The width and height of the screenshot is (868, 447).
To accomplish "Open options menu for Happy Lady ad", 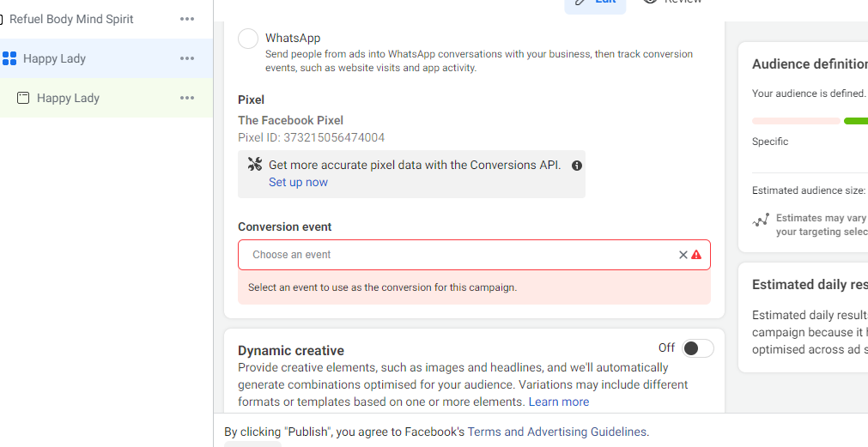I will coord(187,98).
